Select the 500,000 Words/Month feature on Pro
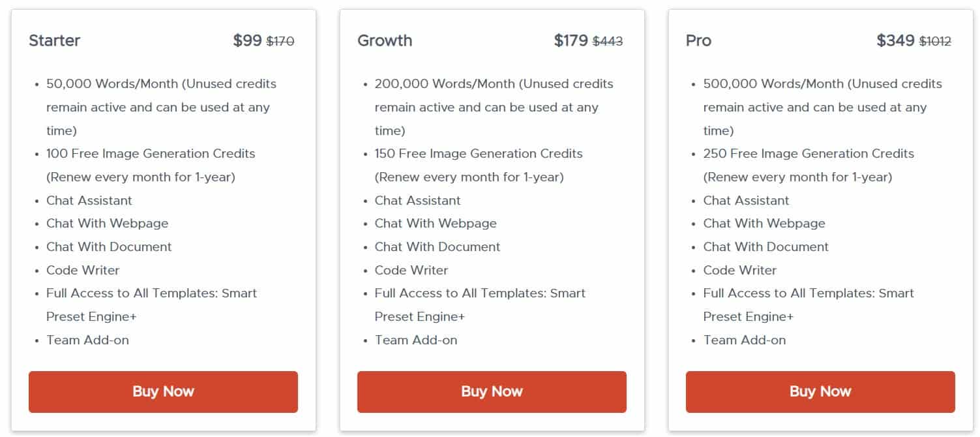Screen dimensions: 980x437 (822, 83)
